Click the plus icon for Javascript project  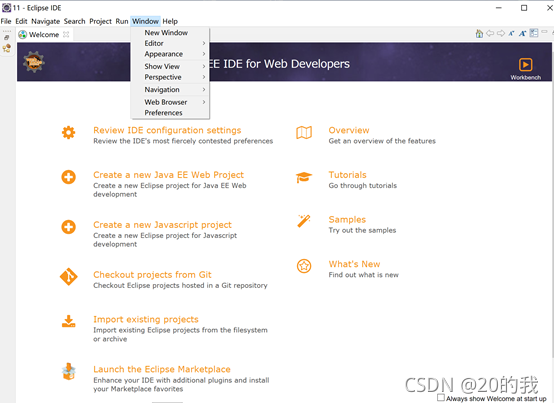pos(69,227)
